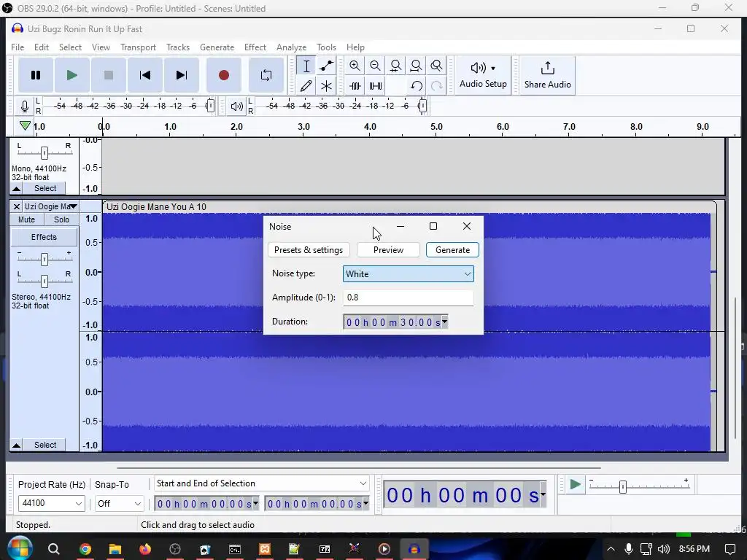Open Audio Setup menu
This screenshot has height=560, width=747.
pyautogui.click(x=483, y=75)
